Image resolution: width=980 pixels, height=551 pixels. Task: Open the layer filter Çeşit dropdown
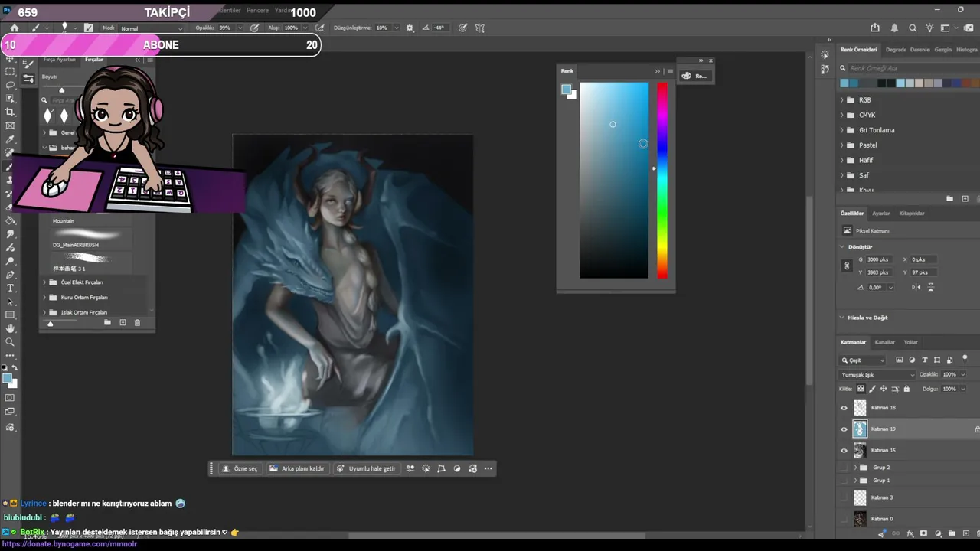point(863,360)
